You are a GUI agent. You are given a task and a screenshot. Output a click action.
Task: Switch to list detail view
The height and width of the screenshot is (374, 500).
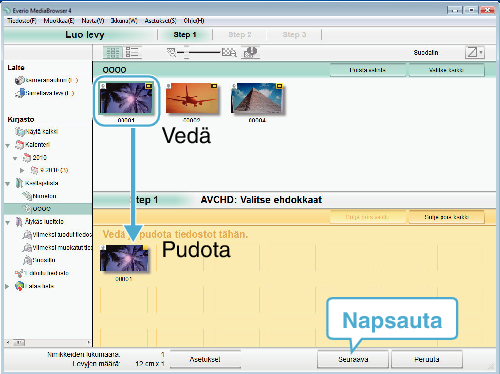point(132,52)
